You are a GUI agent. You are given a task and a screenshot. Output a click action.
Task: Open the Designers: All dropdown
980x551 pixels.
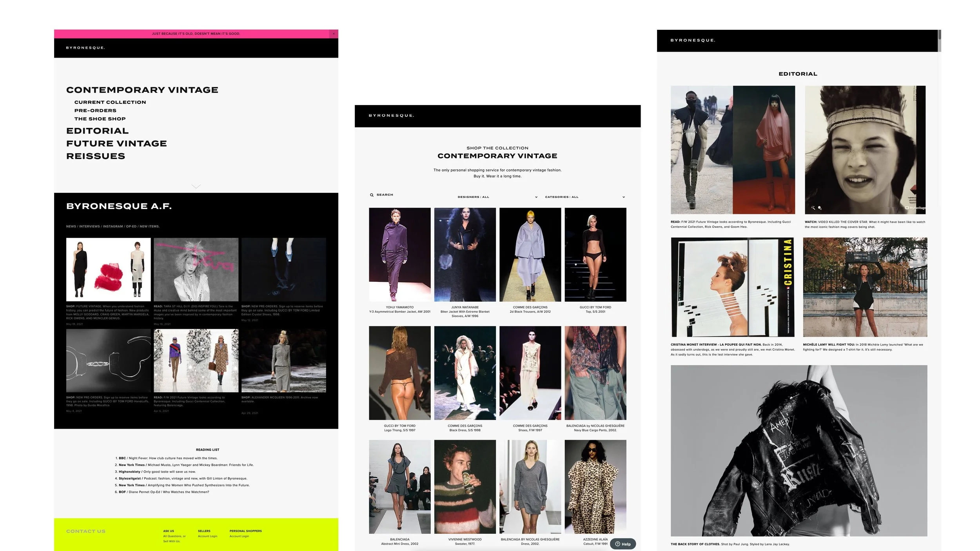pyautogui.click(x=497, y=197)
